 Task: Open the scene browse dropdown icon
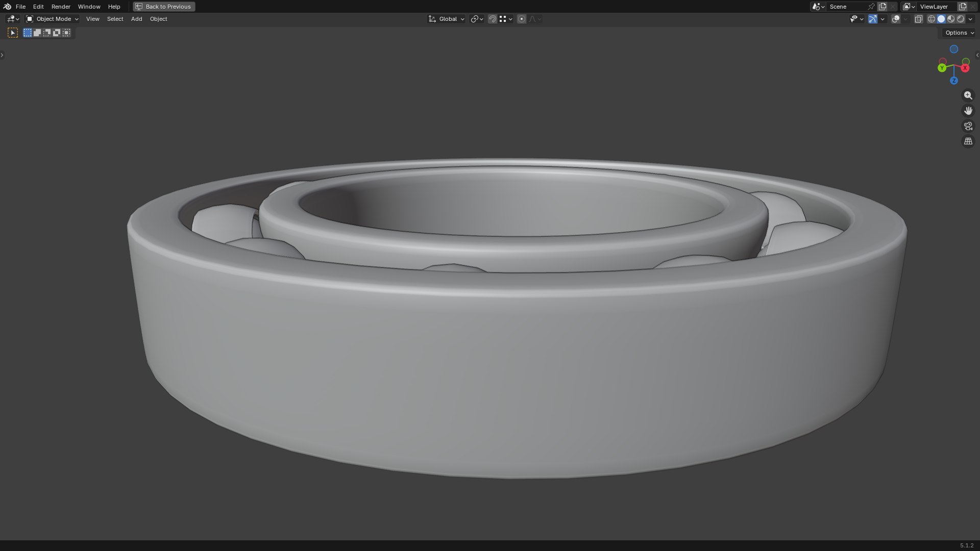tap(818, 7)
